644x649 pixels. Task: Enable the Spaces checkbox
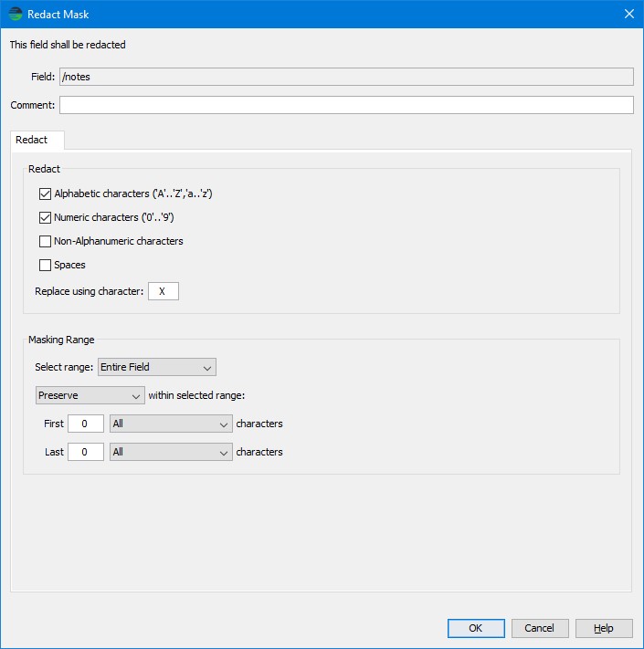[45, 265]
